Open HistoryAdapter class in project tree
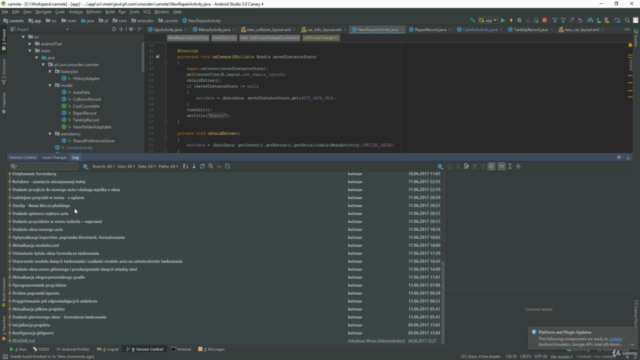 tap(86, 79)
